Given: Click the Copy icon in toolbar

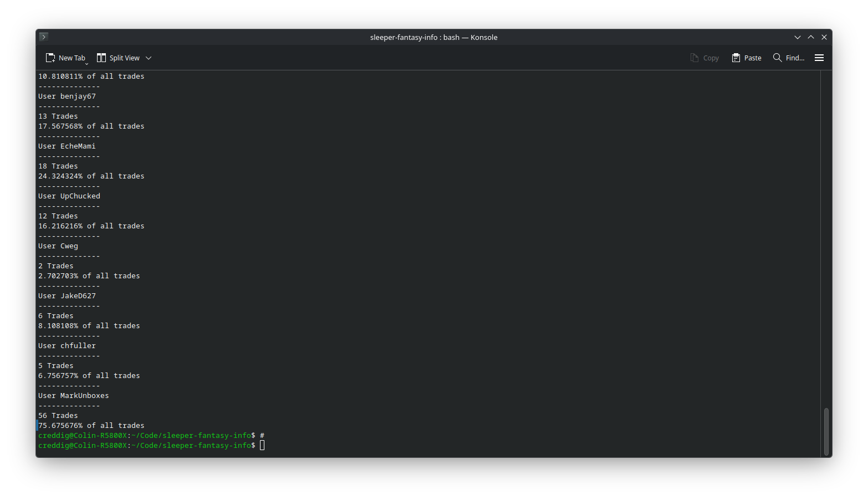Looking at the screenshot, I should click(x=695, y=58).
